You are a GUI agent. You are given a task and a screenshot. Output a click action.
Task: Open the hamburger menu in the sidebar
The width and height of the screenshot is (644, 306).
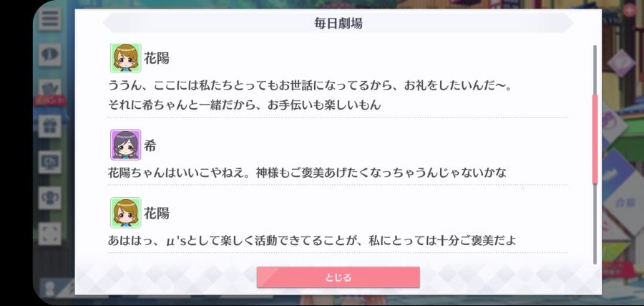click(49, 19)
